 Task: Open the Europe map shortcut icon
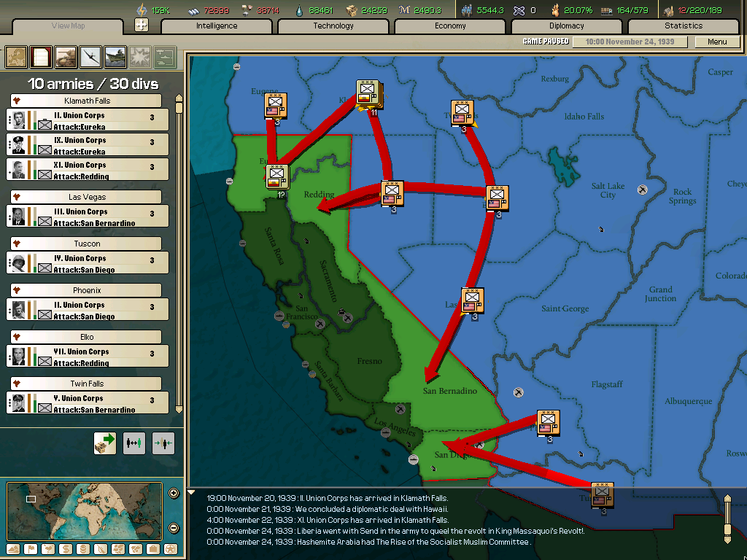[x=15, y=57]
